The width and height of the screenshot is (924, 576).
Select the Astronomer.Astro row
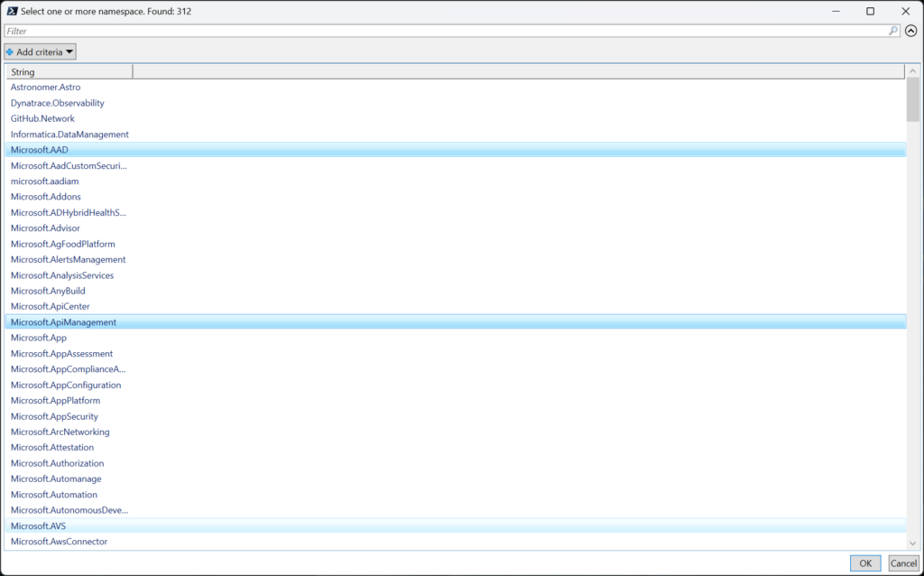[x=456, y=88]
